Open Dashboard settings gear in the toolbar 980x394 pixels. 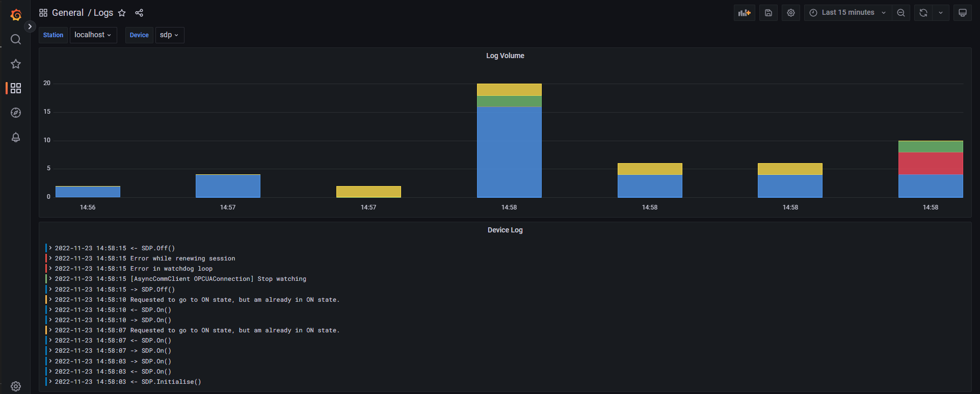click(791, 13)
